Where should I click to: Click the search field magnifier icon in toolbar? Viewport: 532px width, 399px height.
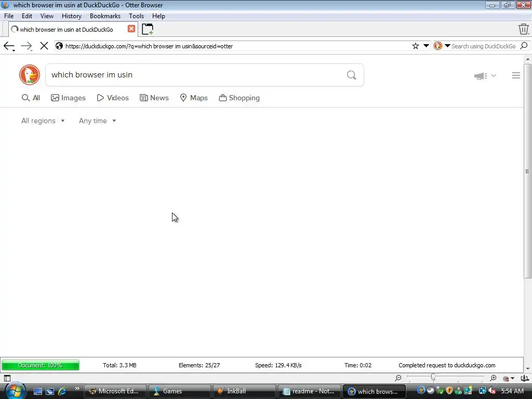pos(524,46)
